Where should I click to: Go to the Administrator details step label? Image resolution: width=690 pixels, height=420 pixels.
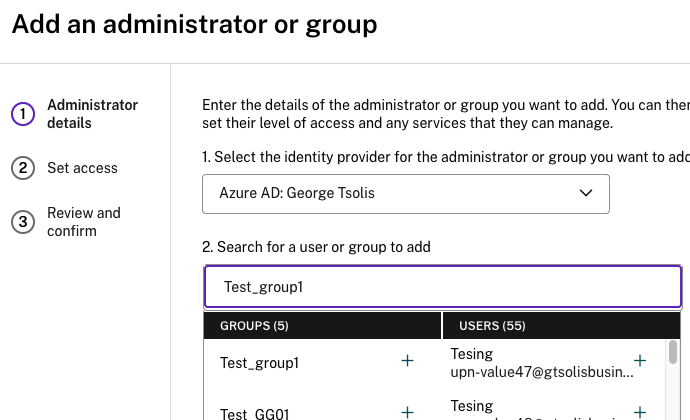click(x=92, y=114)
